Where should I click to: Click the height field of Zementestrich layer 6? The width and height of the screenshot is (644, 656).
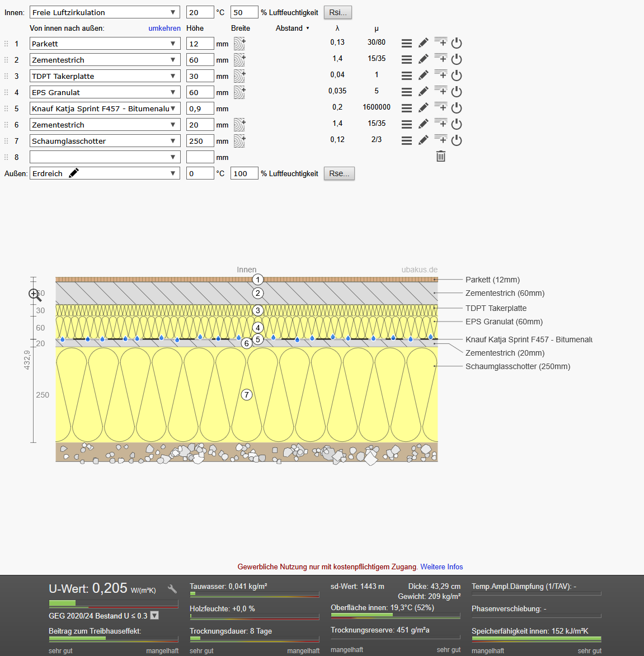click(200, 125)
